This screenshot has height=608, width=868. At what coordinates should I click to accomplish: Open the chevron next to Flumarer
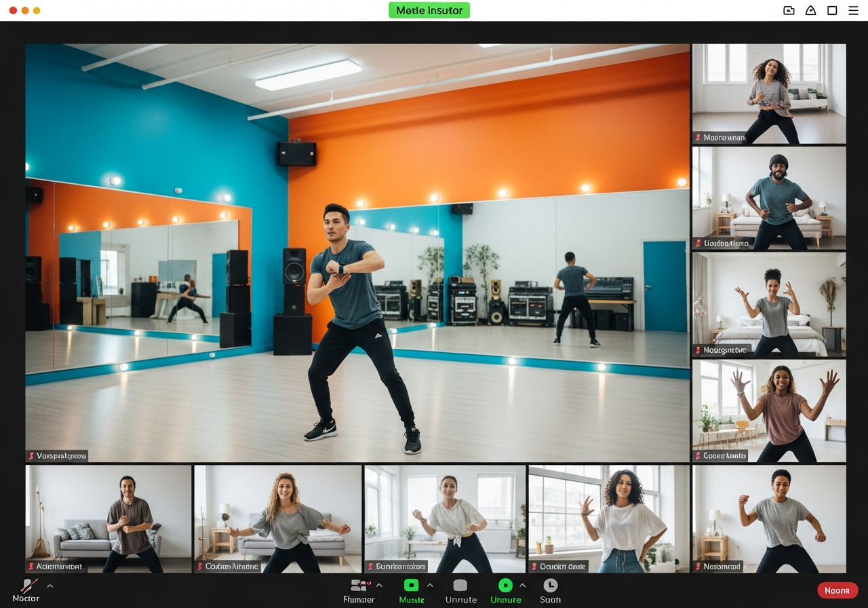click(379, 586)
